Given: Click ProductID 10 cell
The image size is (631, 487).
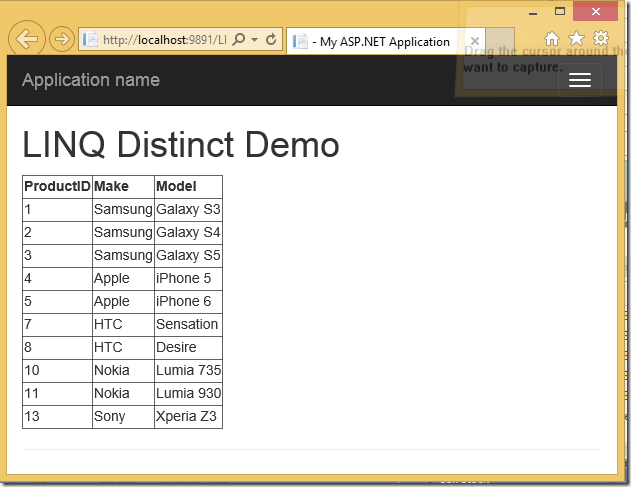Looking at the screenshot, I should click(58, 370).
